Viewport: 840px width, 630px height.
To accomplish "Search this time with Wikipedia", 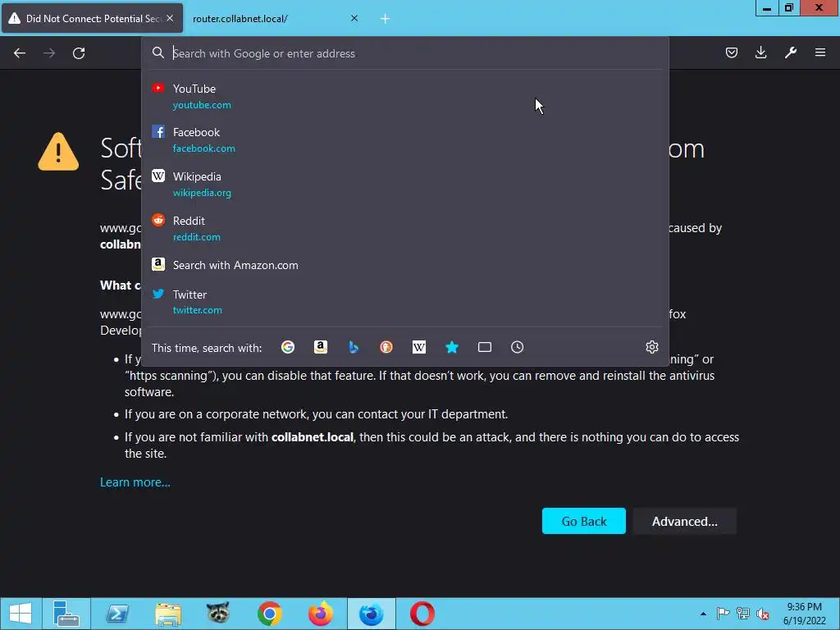I will click(x=419, y=347).
